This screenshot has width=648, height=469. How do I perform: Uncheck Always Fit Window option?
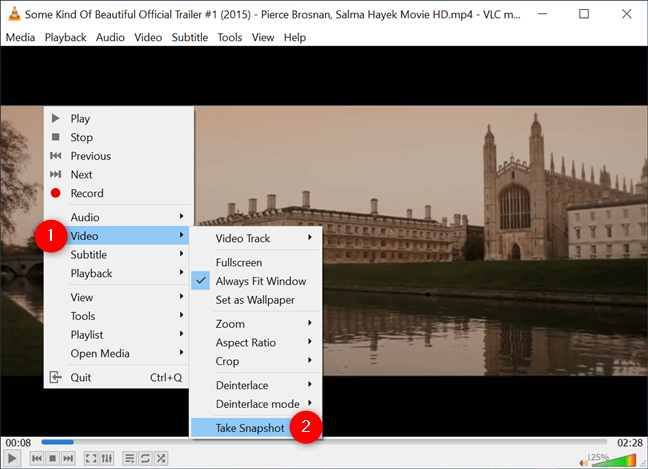(x=256, y=281)
